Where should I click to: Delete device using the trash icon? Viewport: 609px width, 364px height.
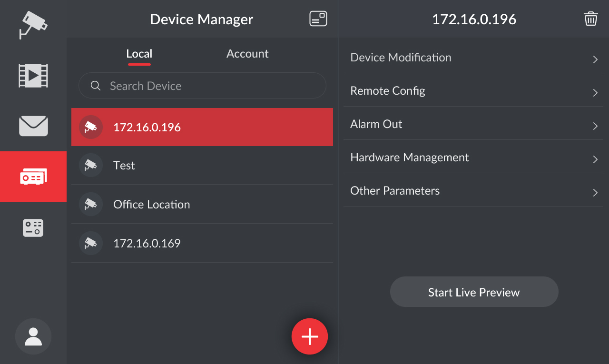(x=590, y=19)
